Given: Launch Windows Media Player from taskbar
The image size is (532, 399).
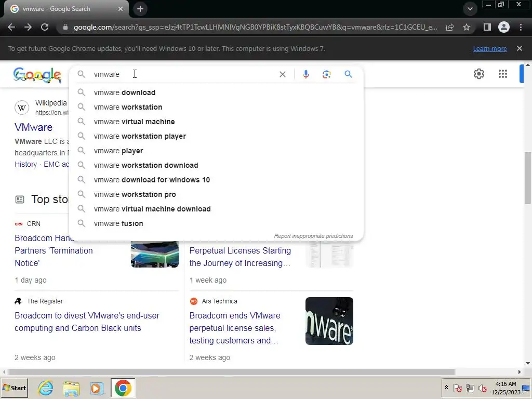Looking at the screenshot, I should [97, 388].
